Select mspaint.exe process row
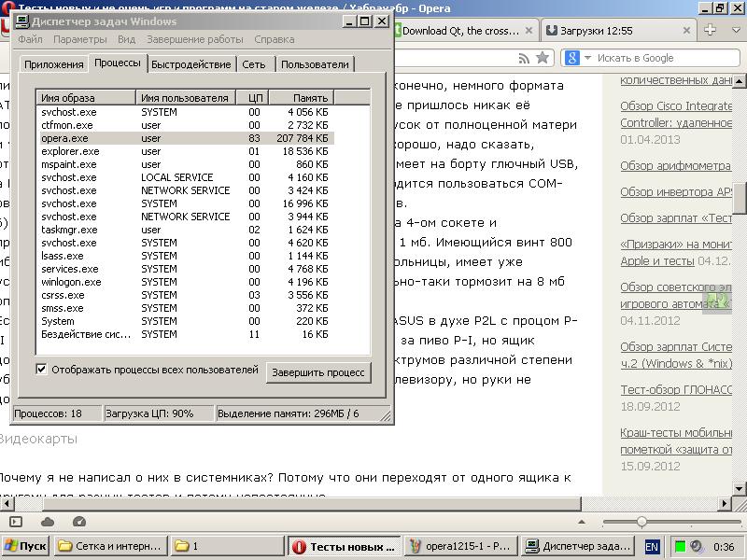 pyautogui.click(x=186, y=164)
